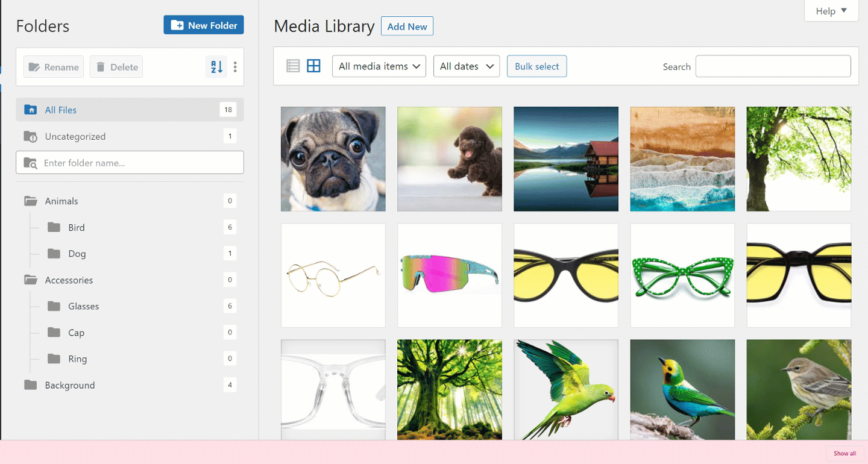
Task: Open the leafy tree branch thumbnail
Action: (799, 159)
